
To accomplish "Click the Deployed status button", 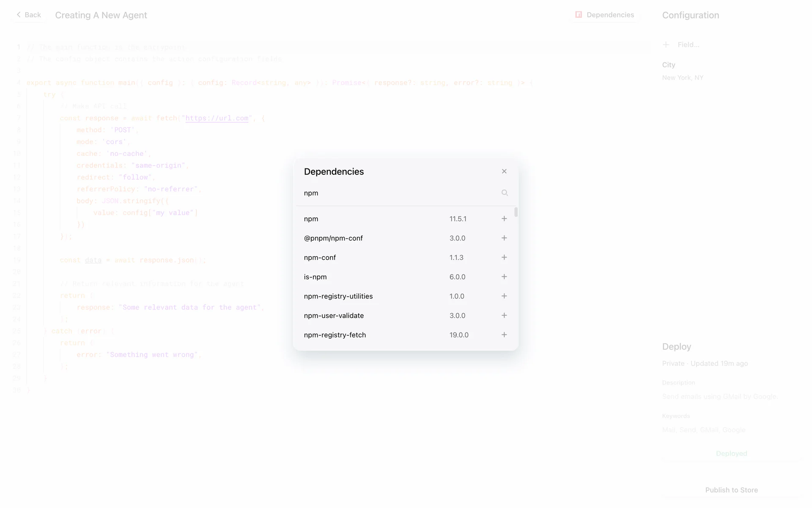I will tap(731, 453).
